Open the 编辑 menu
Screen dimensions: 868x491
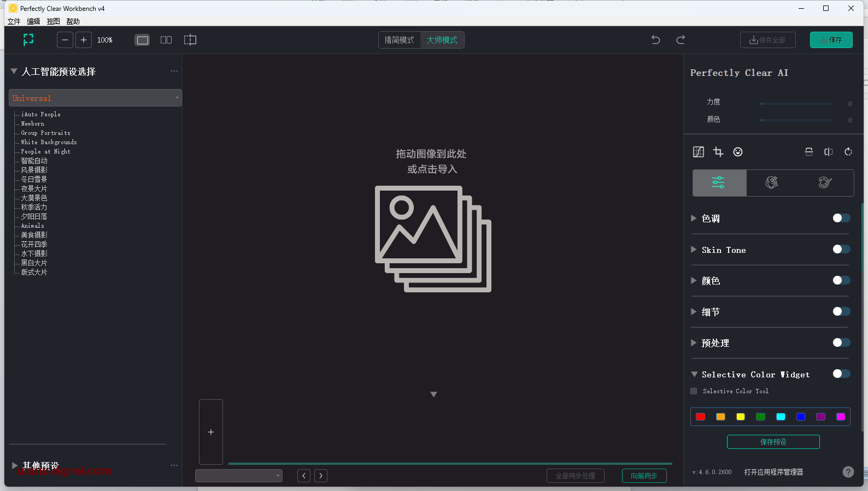click(x=34, y=21)
